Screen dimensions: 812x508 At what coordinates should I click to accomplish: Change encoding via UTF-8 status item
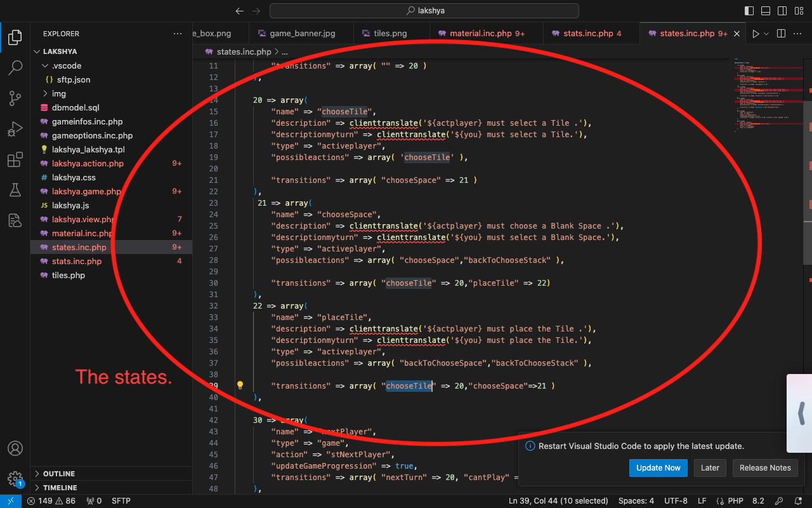point(676,501)
